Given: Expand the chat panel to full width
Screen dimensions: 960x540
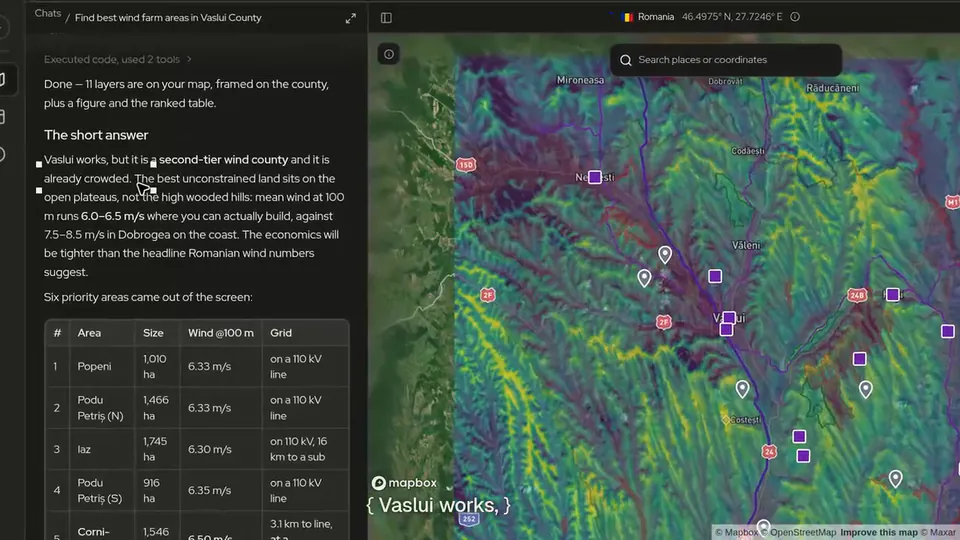Looking at the screenshot, I should pyautogui.click(x=350, y=18).
